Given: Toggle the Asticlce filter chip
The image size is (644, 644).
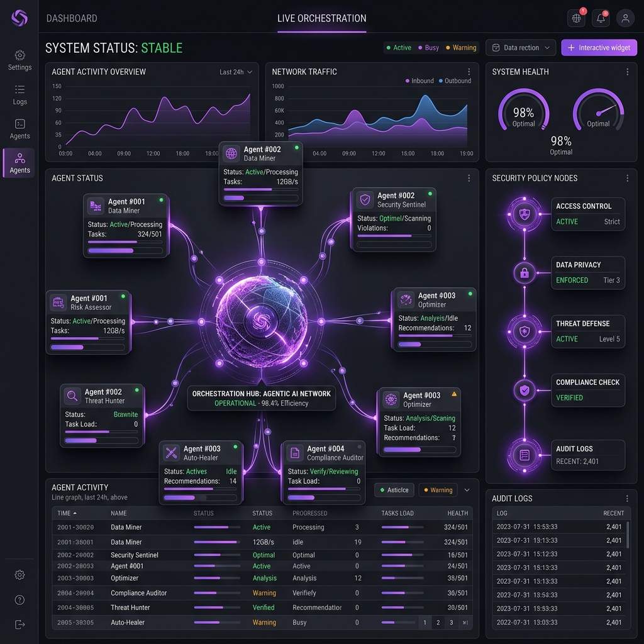Looking at the screenshot, I should tap(394, 490).
